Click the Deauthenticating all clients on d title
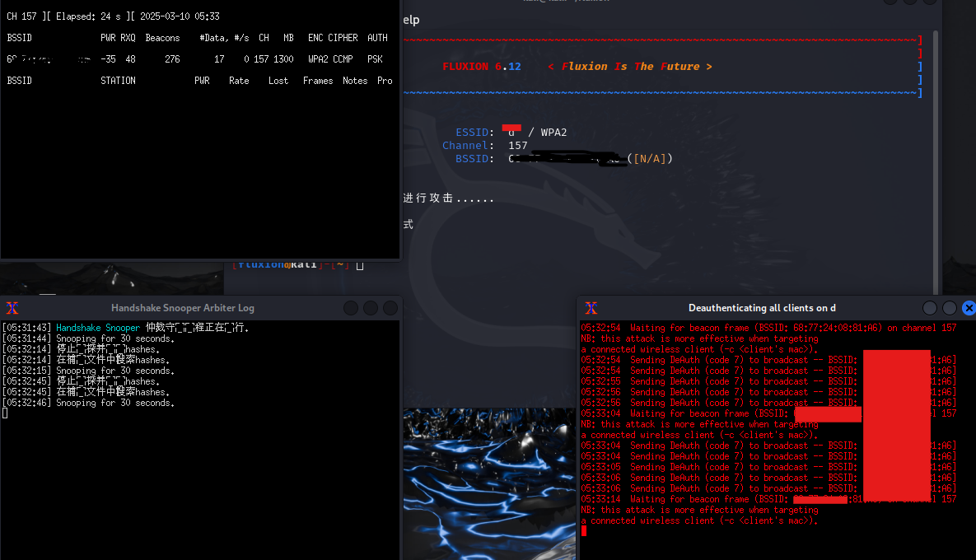Viewport: 976px width, 560px height. tap(762, 308)
